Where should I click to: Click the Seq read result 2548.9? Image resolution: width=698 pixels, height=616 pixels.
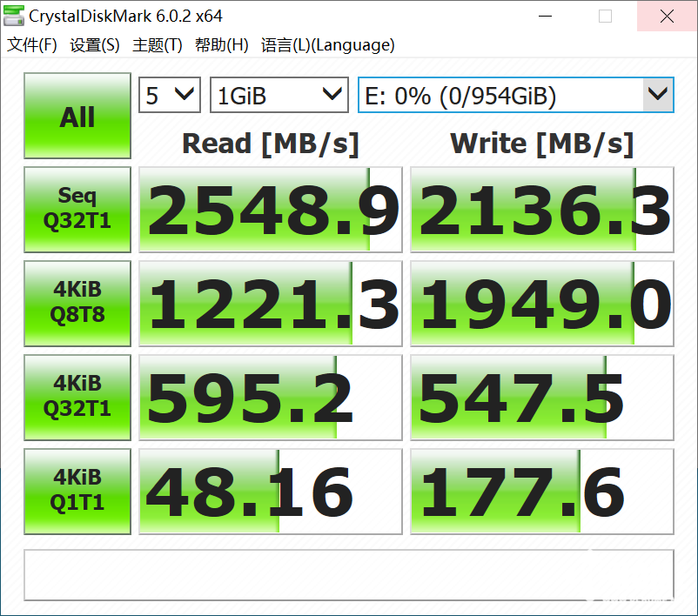(271, 210)
